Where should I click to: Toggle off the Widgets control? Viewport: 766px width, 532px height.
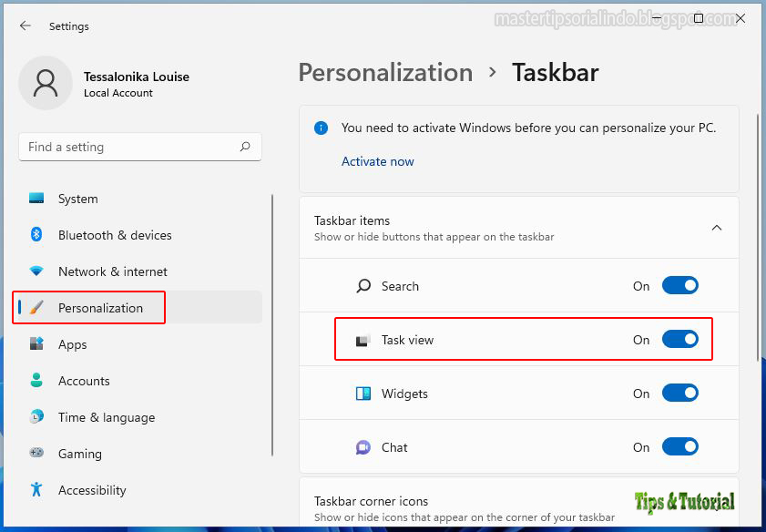[x=680, y=393]
